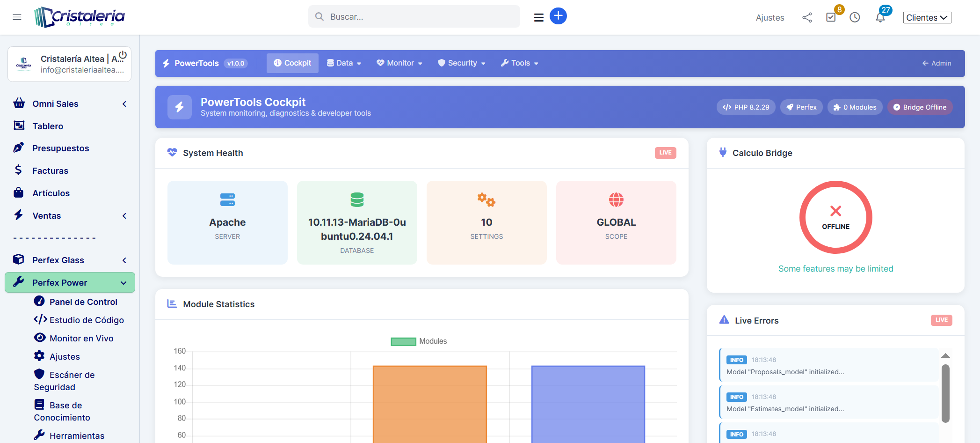The height and width of the screenshot is (443, 980).
Task: Open Monitor en Vivo from sidebar
Action: click(81, 338)
